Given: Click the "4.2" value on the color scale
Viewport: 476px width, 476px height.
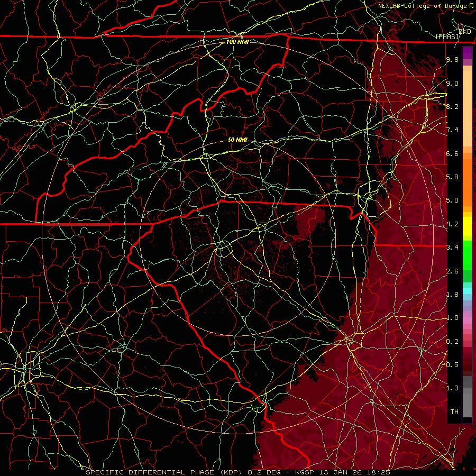Looking at the screenshot, I should click(x=452, y=224).
